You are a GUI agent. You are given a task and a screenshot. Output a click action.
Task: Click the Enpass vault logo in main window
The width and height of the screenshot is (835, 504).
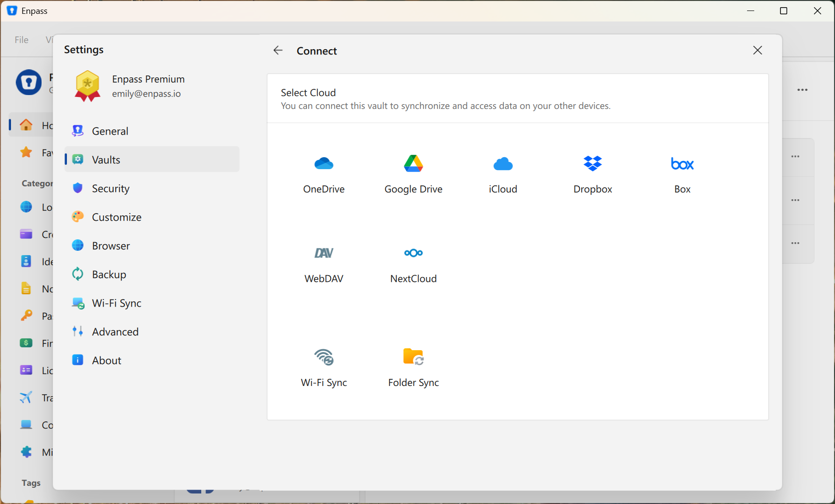pos(29,82)
